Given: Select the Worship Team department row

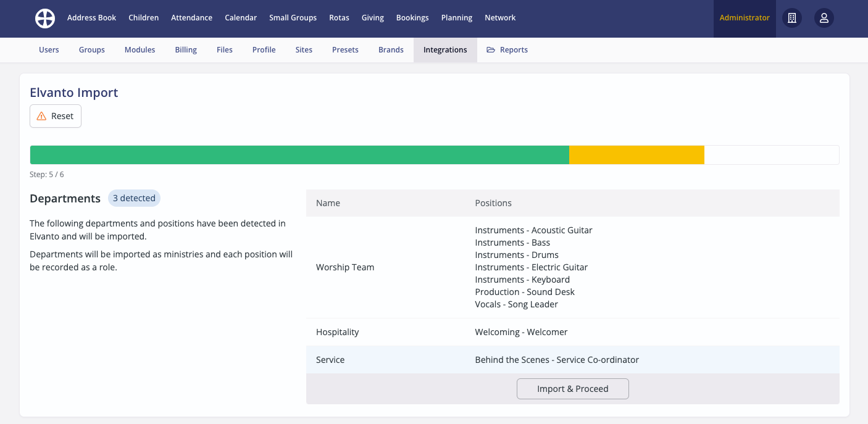Looking at the screenshot, I should tap(573, 267).
